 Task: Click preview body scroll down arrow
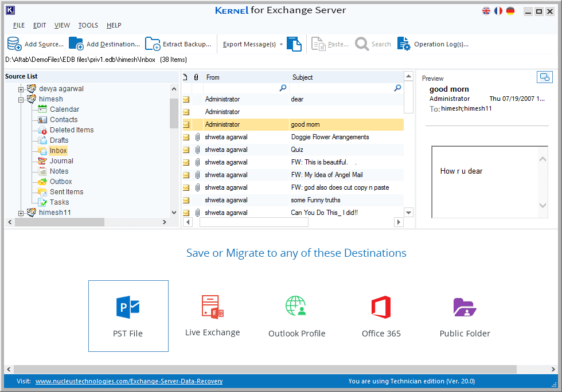(543, 205)
